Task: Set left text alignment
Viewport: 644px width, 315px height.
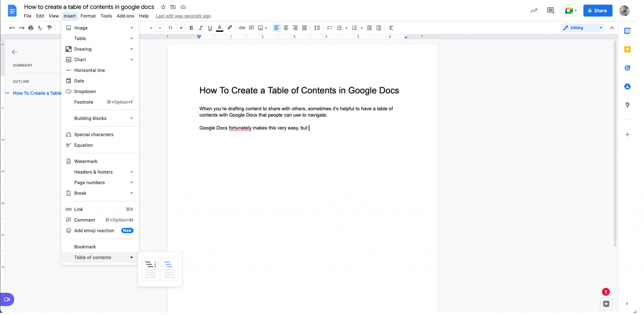Action: pos(276,28)
